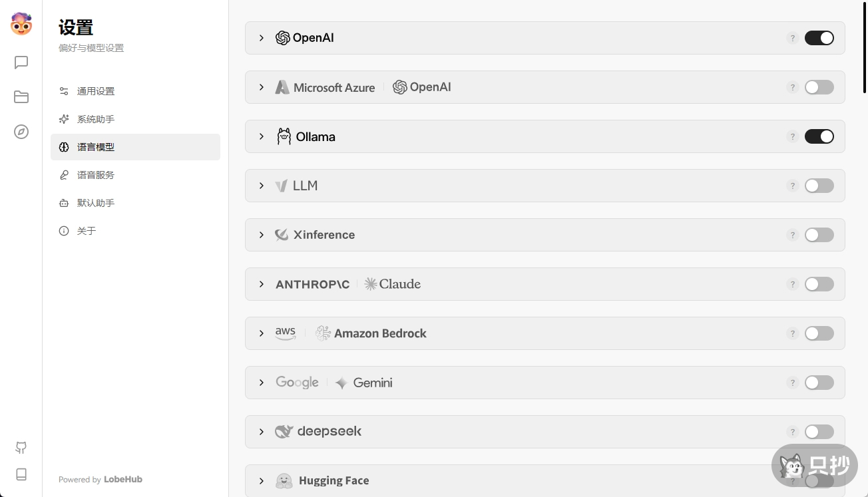
Task: Click the GitHub icon at bottom left
Action: tap(21, 448)
